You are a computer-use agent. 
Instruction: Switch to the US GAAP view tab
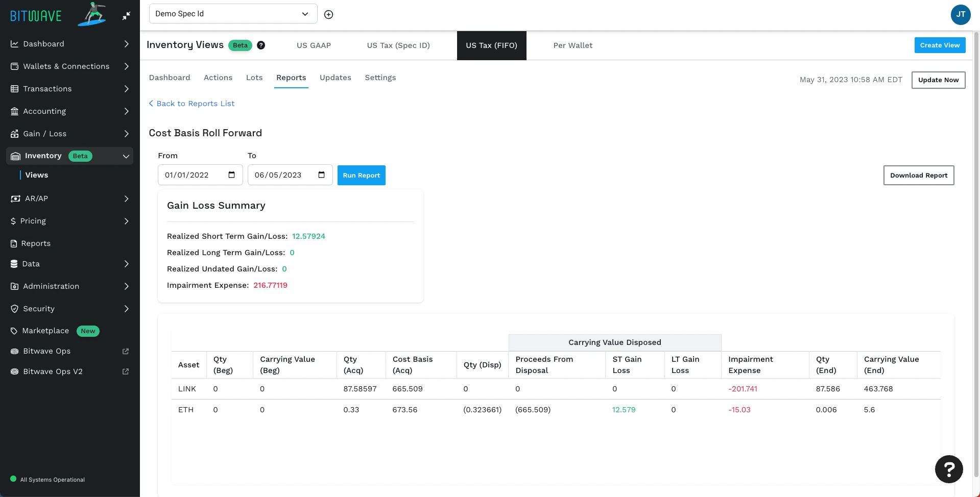point(314,45)
